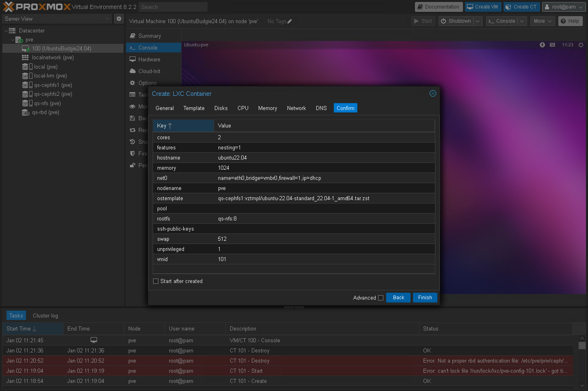Click the Finish button
The width and height of the screenshot is (588, 391).
click(x=425, y=298)
